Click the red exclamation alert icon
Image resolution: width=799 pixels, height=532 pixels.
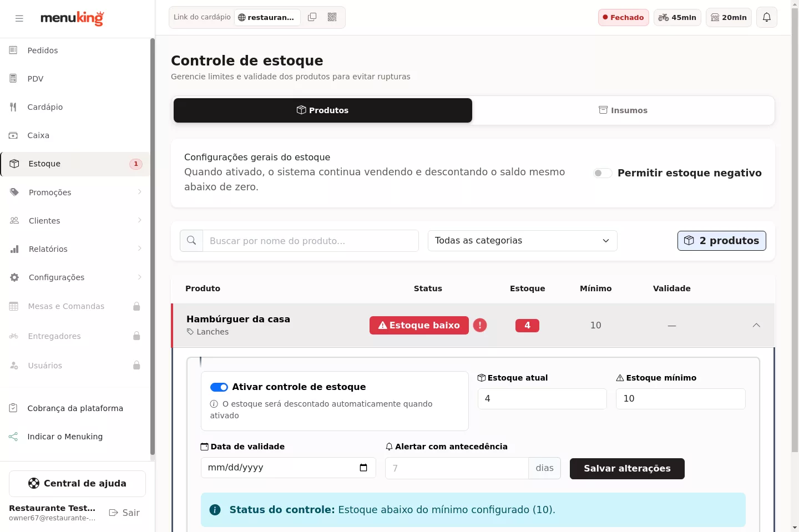tap(480, 325)
